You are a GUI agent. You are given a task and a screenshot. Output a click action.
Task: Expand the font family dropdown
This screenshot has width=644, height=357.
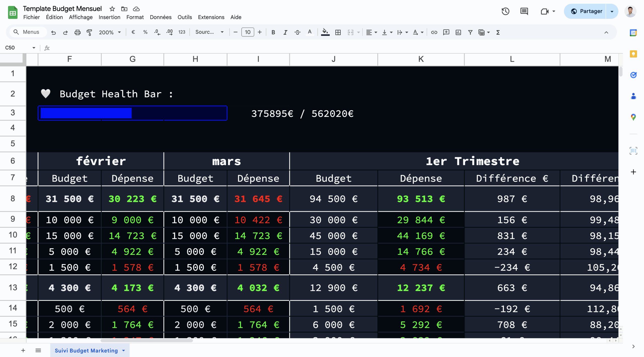[x=209, y=32]
